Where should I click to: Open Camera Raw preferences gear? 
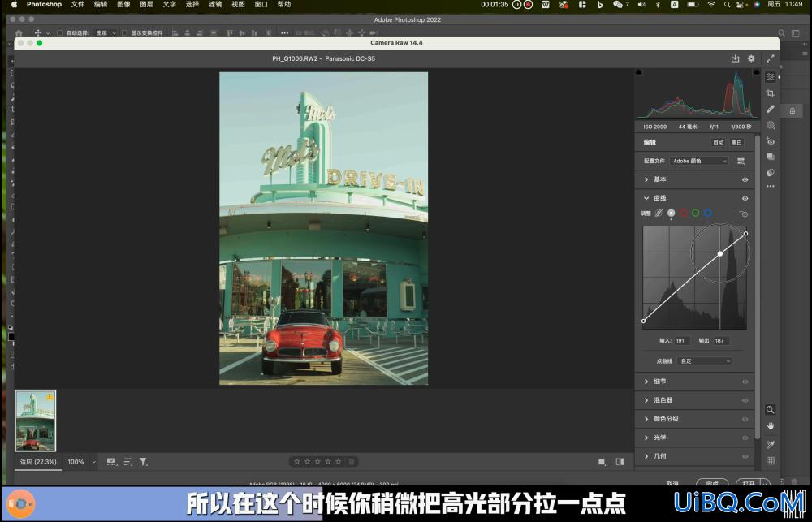pos(751,58)
